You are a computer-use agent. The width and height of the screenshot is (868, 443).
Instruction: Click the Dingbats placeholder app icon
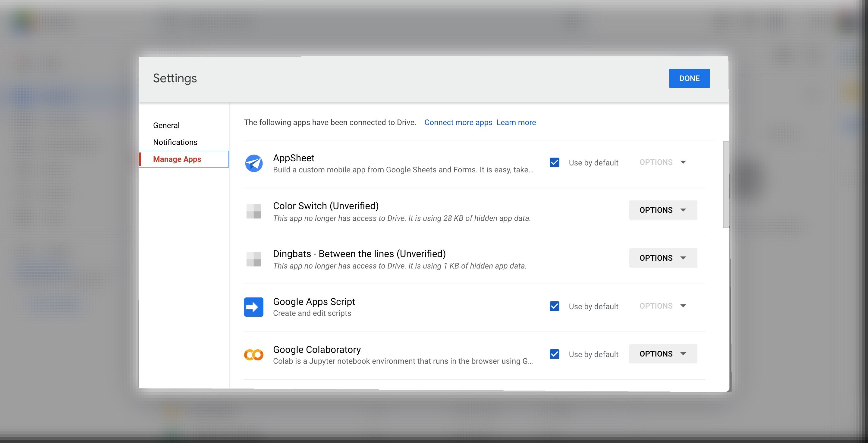coord(253,259)
